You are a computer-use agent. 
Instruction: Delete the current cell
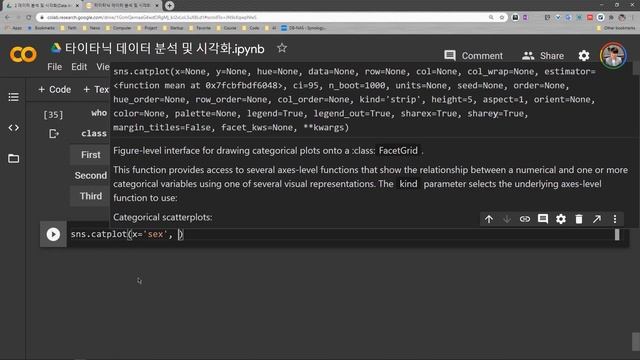tap(579, 219)
